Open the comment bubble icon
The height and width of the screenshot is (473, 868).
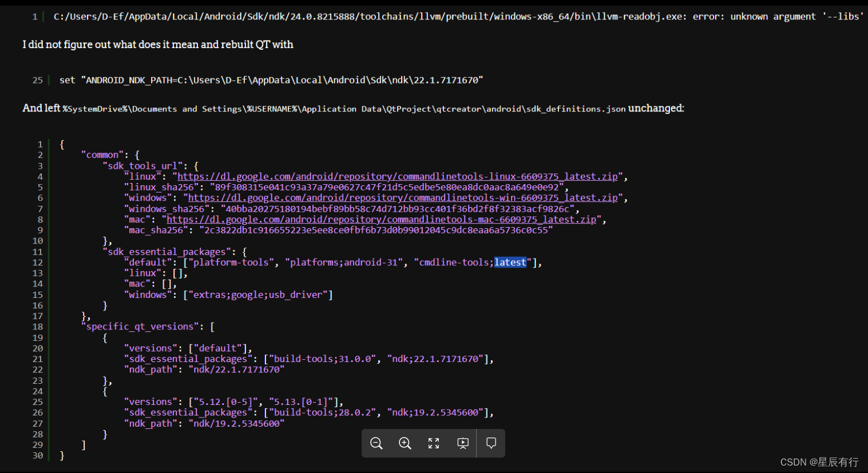click(x=491, y=443)
